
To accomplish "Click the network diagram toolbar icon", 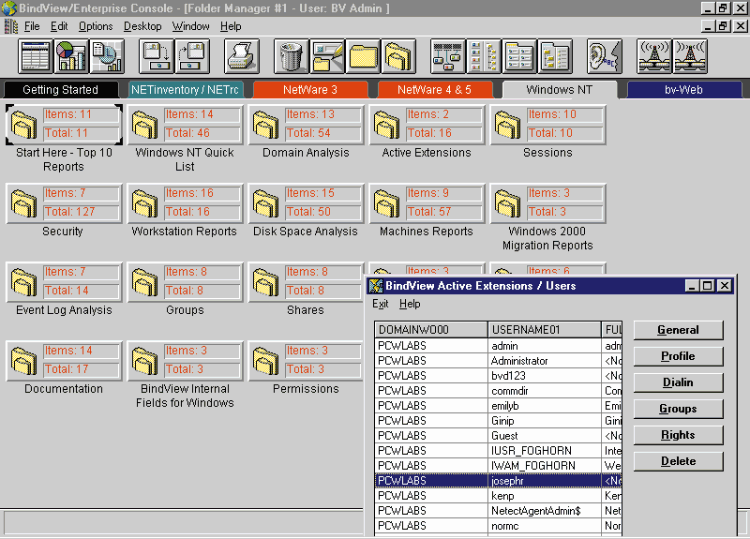I will (448, 56).
